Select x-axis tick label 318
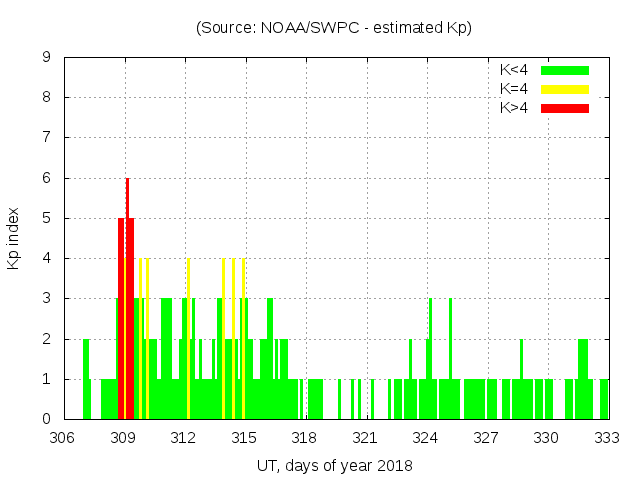Image resolution: width=640 pixels, height=480 pixels. coord(305,438)
